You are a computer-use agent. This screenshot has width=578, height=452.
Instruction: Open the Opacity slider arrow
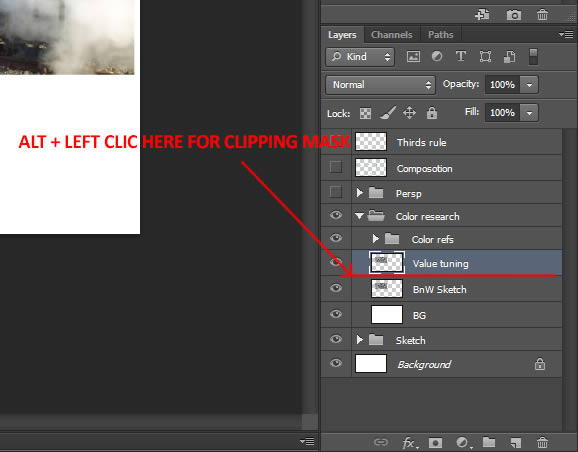click(529, 85)
